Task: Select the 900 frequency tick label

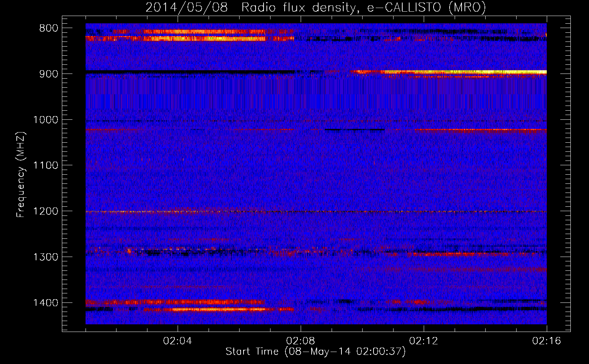Action: pos(49,74)
